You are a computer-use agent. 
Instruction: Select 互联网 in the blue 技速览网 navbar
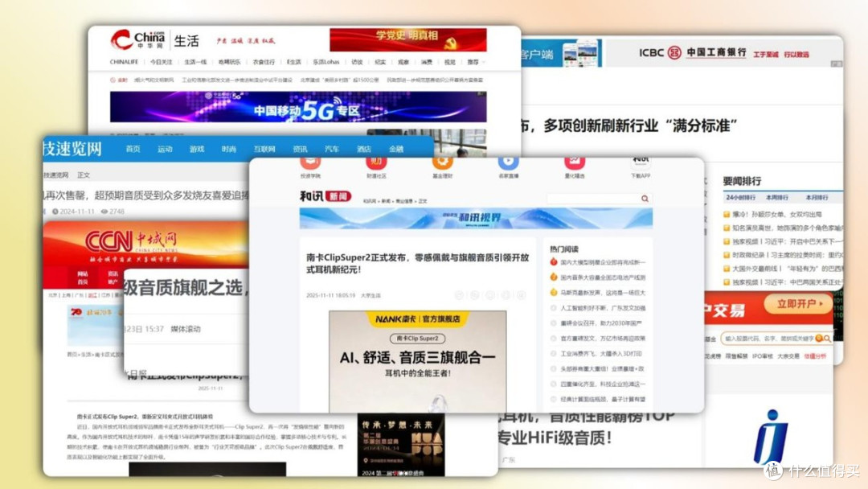[264, 149]
